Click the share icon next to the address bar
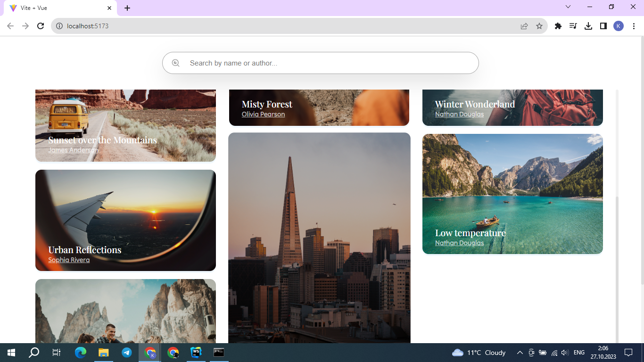 [x=524, y=26]
